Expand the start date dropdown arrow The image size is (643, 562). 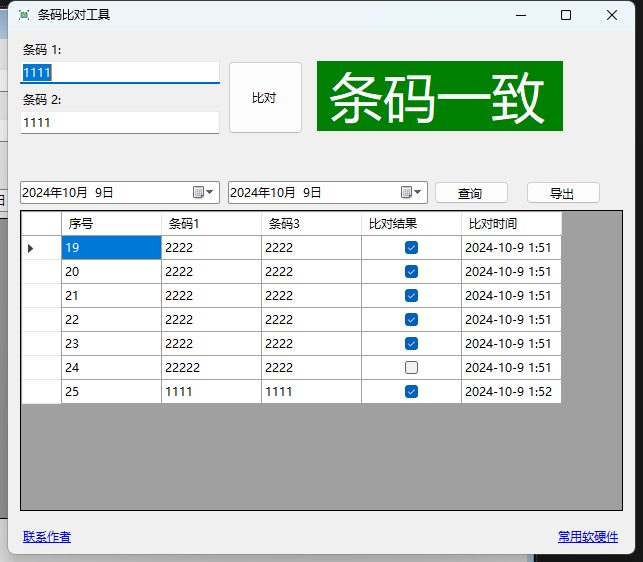[x=210, y=192]
